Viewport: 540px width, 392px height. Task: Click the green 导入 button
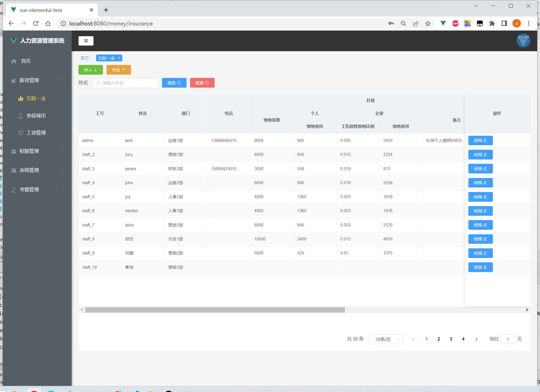pos(90,70)
